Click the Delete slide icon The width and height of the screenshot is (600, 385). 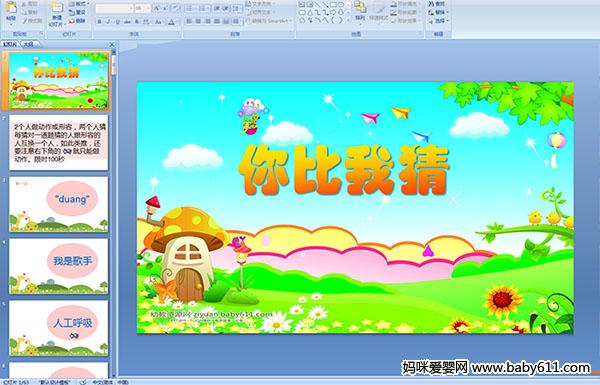[x=77, y=21]
